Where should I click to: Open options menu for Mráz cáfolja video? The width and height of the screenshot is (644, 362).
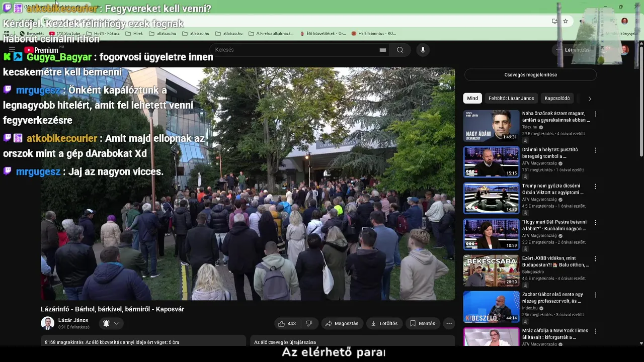[595, 331]
